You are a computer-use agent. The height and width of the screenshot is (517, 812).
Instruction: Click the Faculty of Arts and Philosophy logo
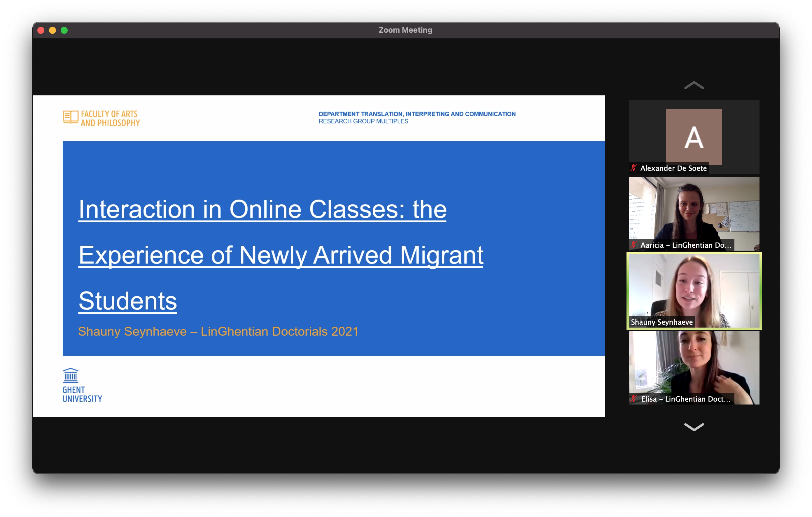pos(101,118)
